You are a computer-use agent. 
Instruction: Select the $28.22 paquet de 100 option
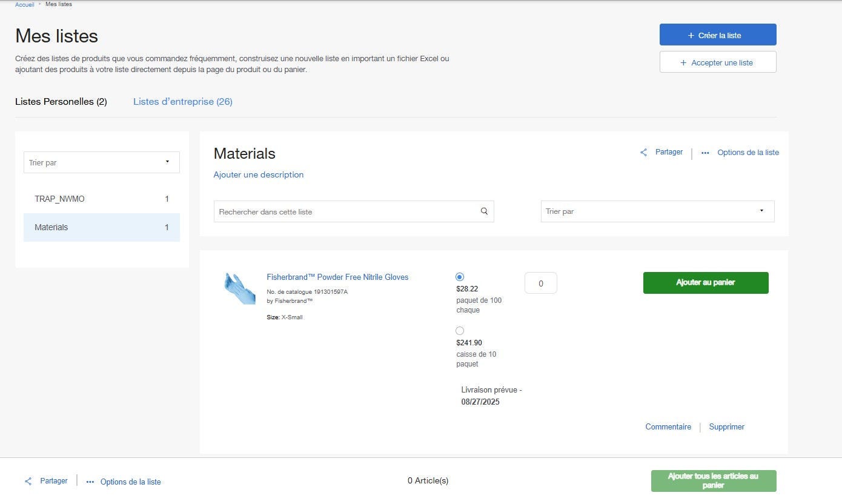460,277
